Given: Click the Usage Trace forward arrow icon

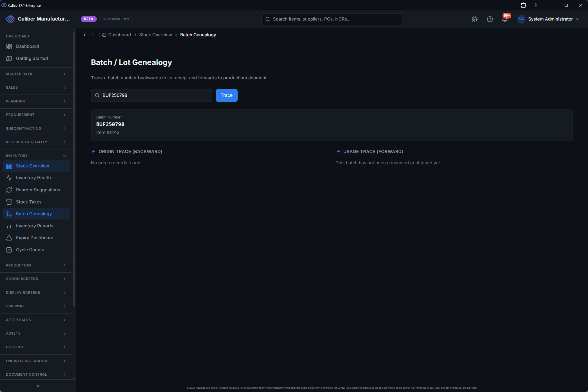Looking at the screenshot, I should pyautogui.click(x=338, y=152).
